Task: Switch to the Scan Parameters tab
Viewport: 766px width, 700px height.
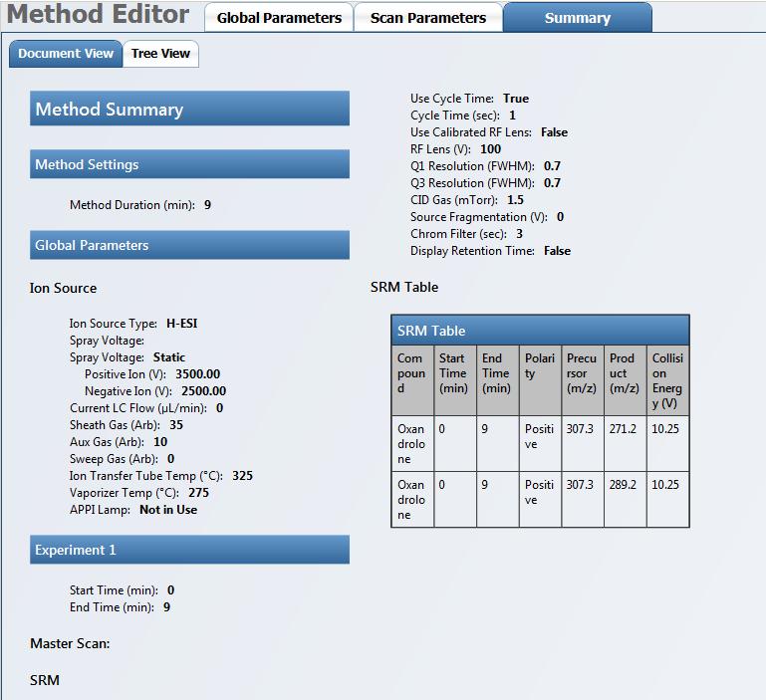Action: pyautogui.click(x=428, y=18)
